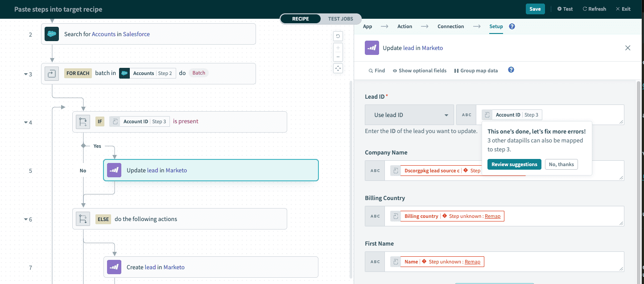Open the Use lead ID dropdown
The height and width of the screenshot is (284, 644).
(x=409, y=115)
